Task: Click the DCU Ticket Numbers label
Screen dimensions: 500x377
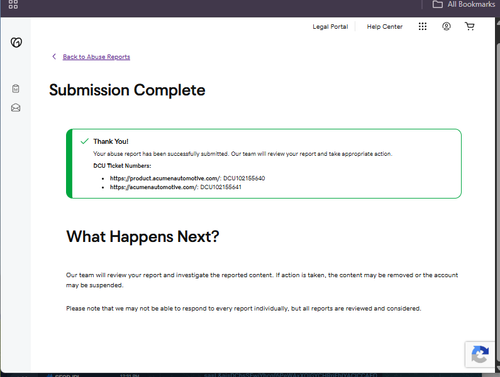Action: (x=122, y=166)
